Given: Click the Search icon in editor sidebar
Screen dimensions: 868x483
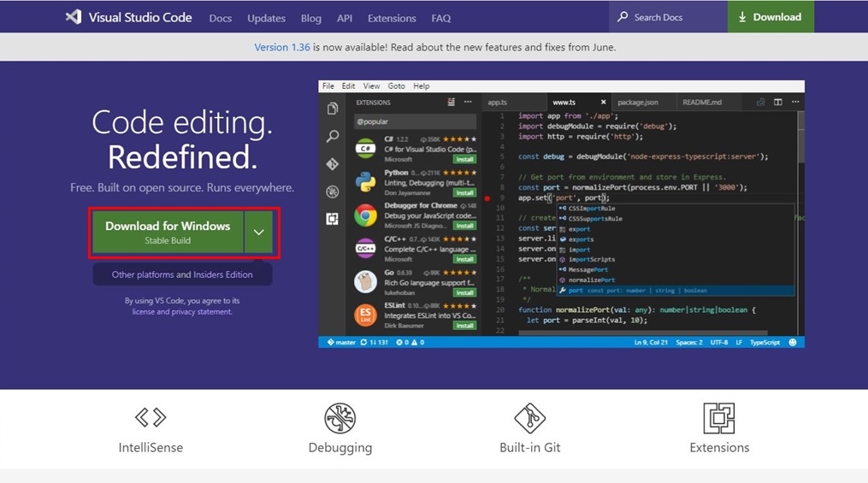Looking at the screenshot, I should [x=333, y=136].
